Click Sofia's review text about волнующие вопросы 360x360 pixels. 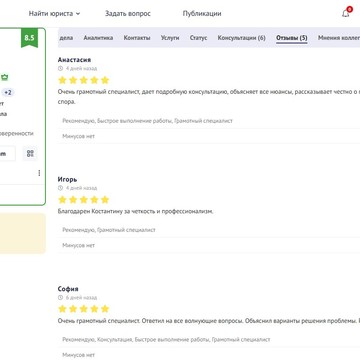(x=209, y=321)
